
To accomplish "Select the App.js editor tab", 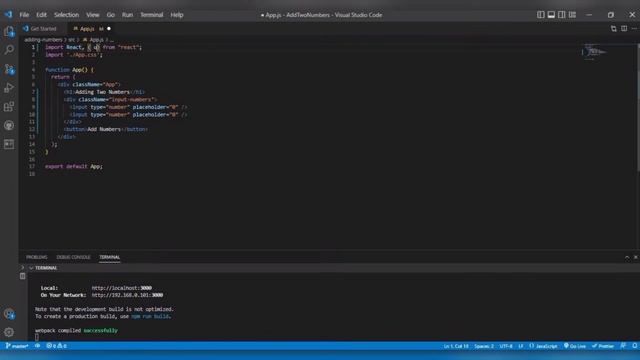I will point(87,29).
